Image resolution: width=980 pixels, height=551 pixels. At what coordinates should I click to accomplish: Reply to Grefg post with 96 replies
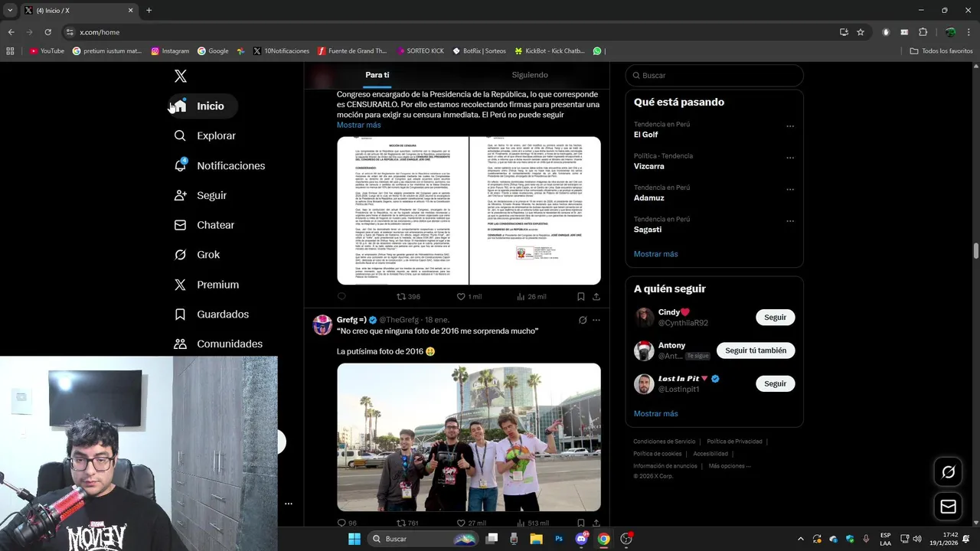(346, 523)
